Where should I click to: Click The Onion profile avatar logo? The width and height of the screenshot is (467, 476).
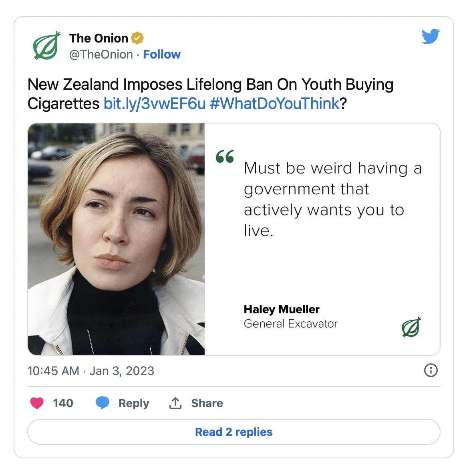coord(46,45)
